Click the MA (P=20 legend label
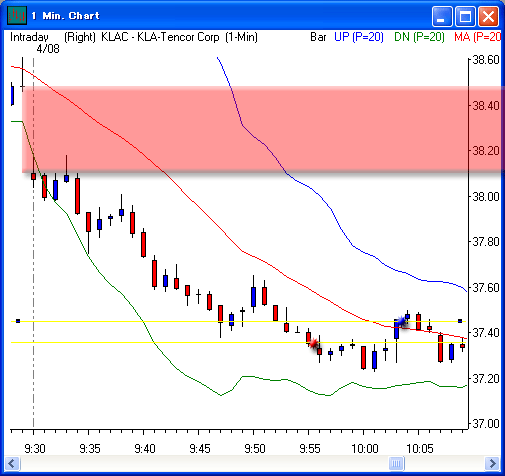The width and height of the screenshot is (505, 476). coord(477,37)
